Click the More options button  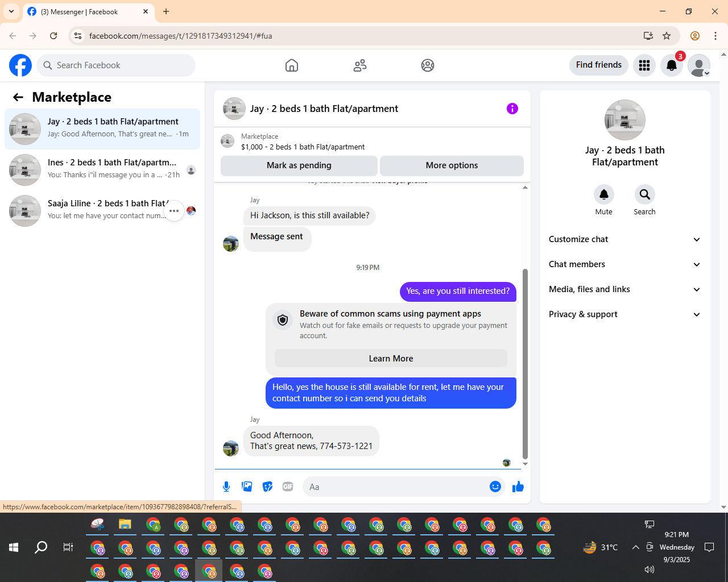coord(452,165)
